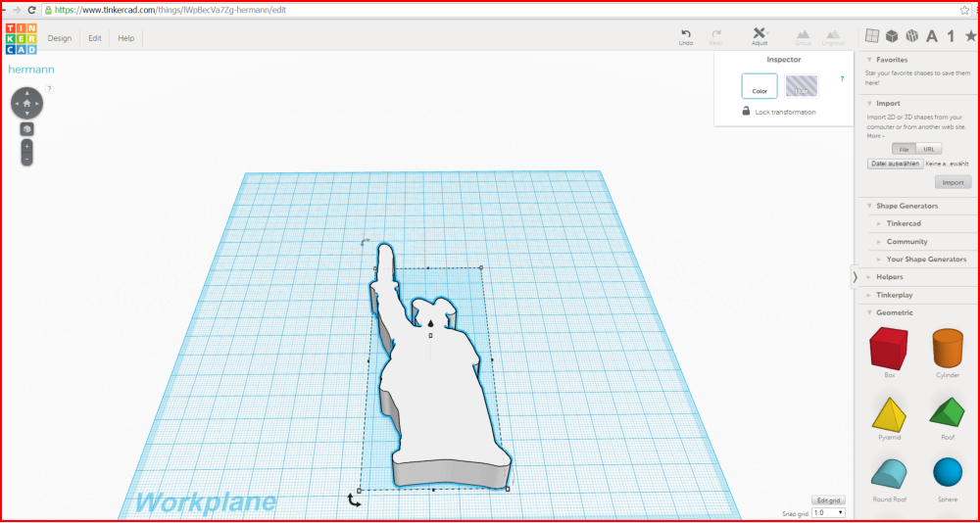Select URL import mode
The image size is (980, 523).
tap(929, 149)
